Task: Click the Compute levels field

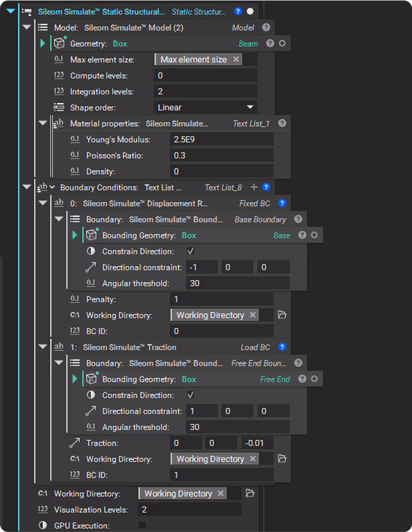Action: coord(205,75)
